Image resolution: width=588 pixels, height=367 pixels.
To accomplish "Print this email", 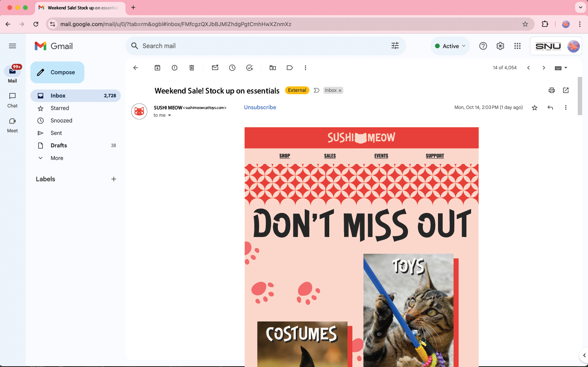I will click(552, 90).
